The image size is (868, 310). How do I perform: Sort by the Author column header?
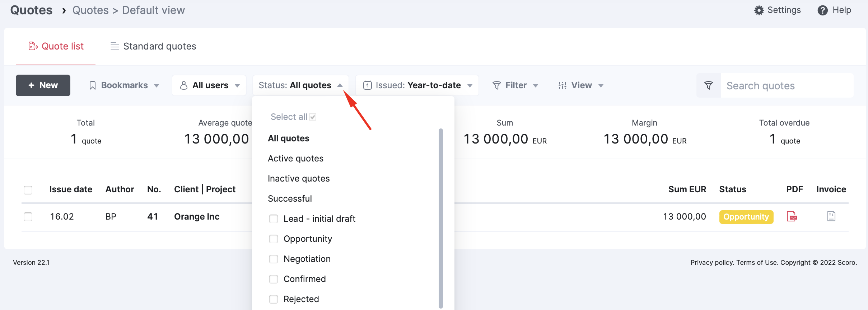pos(120,189)
